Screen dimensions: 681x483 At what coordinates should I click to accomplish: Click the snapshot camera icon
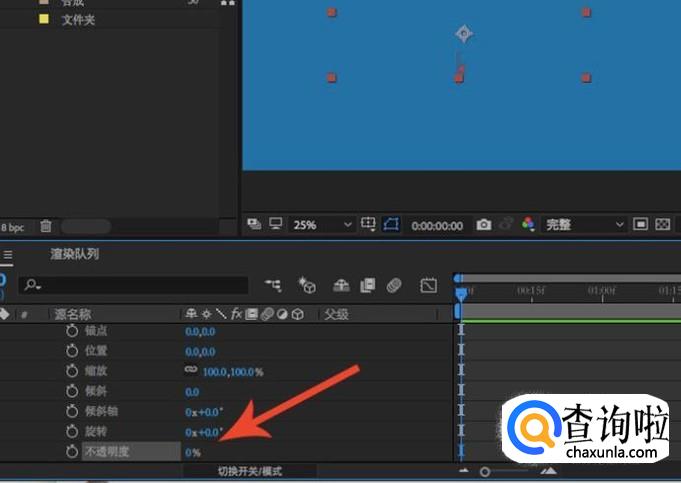484,225
